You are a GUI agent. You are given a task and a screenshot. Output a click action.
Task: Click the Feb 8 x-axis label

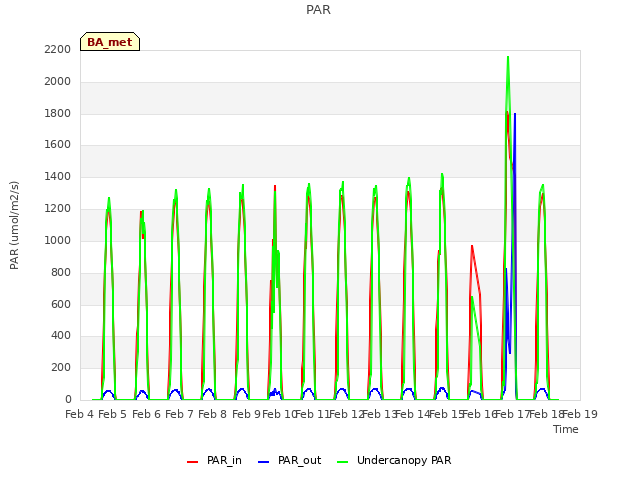(212, 414)
